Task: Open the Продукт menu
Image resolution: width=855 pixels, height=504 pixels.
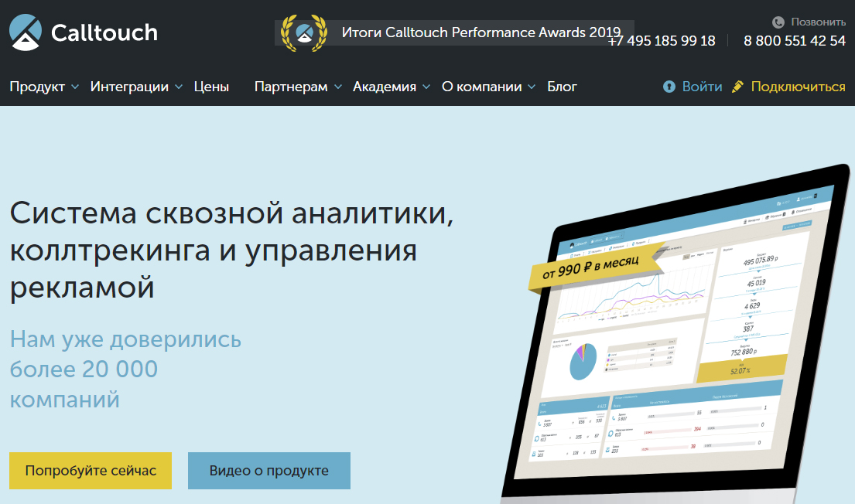Action: (x=37, y=87)
